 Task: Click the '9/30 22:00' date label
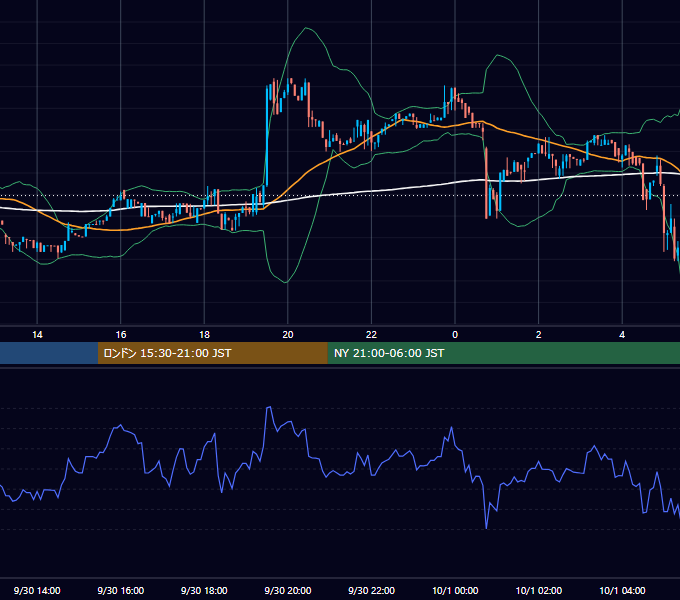coord(372,590)
